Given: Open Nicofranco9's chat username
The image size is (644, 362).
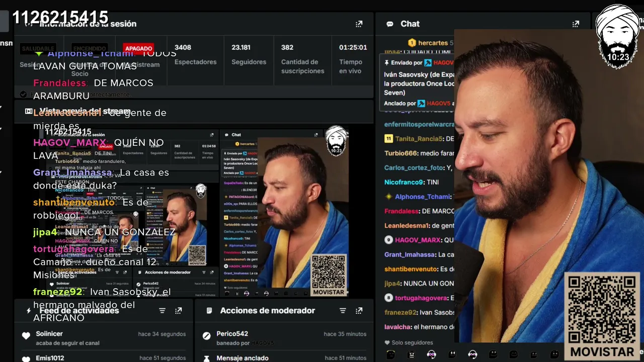Looking at the screenshot, I should tap(404, 182).
